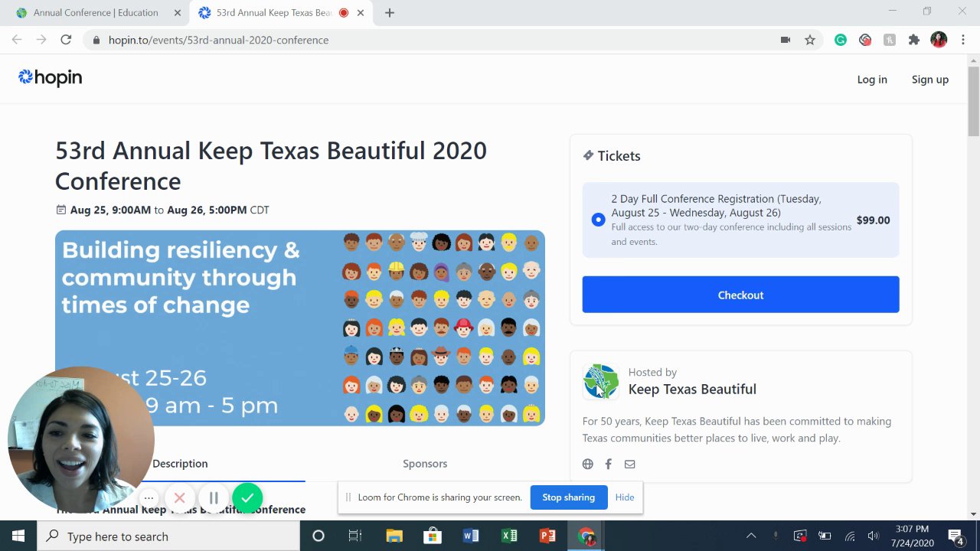This screenshot has height=551, width=980.
Task: Email the host via envelope icon
Action: tap(629, 464)
